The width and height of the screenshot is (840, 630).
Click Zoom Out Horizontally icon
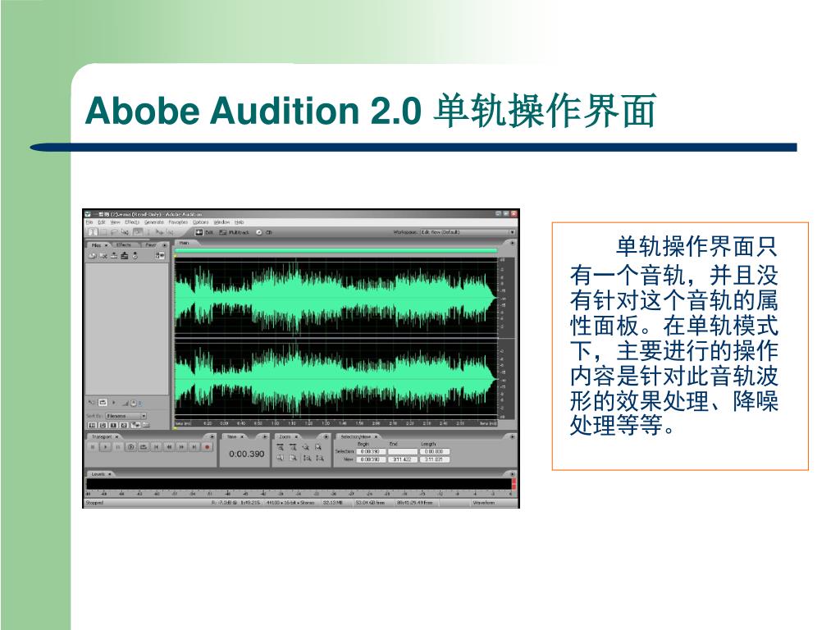pos(293,447)
